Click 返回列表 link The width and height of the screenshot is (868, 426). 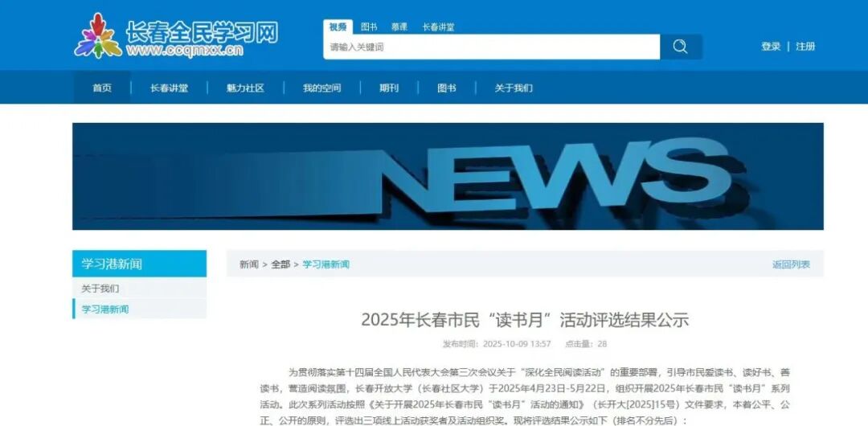click(x=791, y=264)
